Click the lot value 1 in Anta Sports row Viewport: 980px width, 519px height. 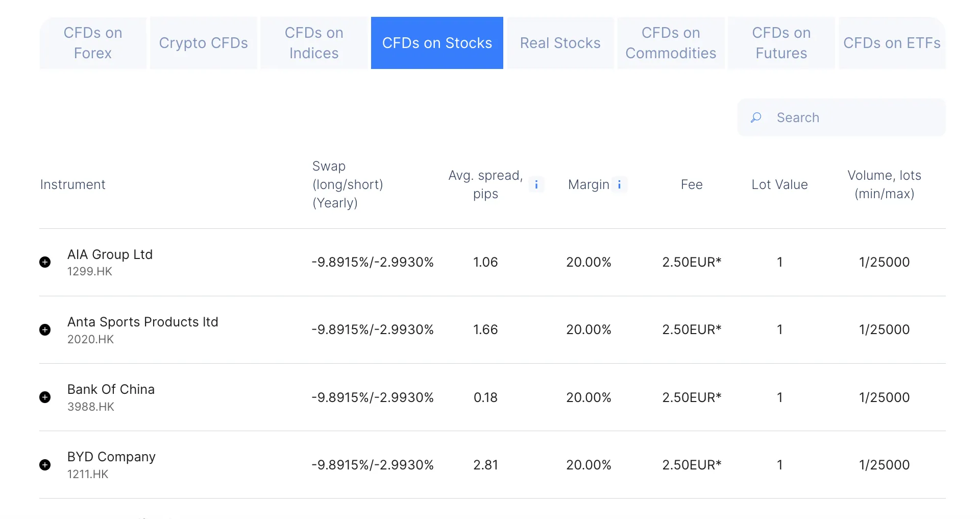(x=779, y=329)
